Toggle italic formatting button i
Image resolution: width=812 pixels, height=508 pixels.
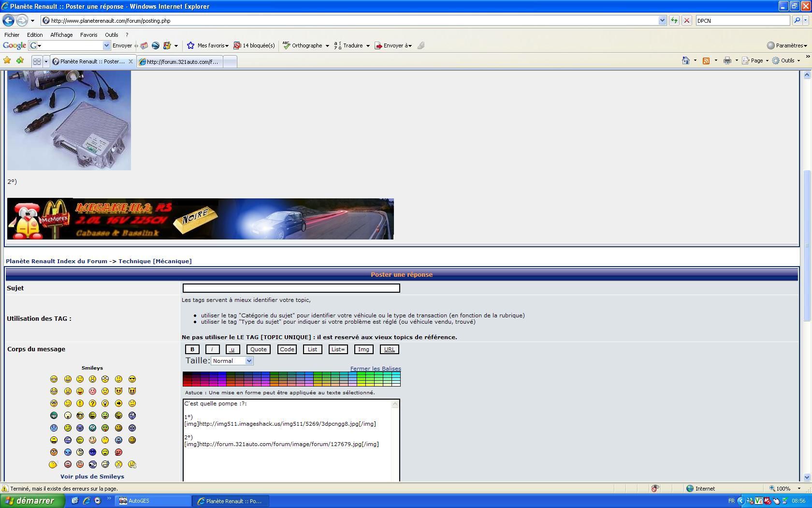(x=212, y=349)
